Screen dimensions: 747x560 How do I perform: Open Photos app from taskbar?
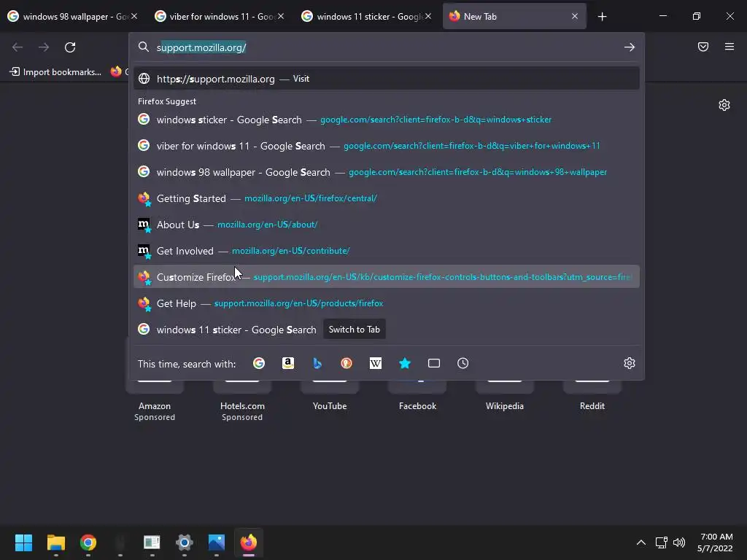point(216,542)
